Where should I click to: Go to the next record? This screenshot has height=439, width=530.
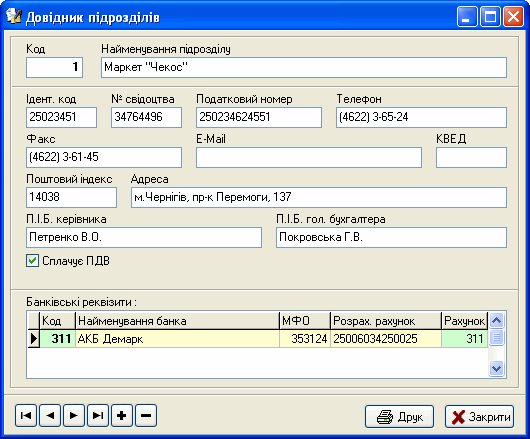tap(74, 415)
